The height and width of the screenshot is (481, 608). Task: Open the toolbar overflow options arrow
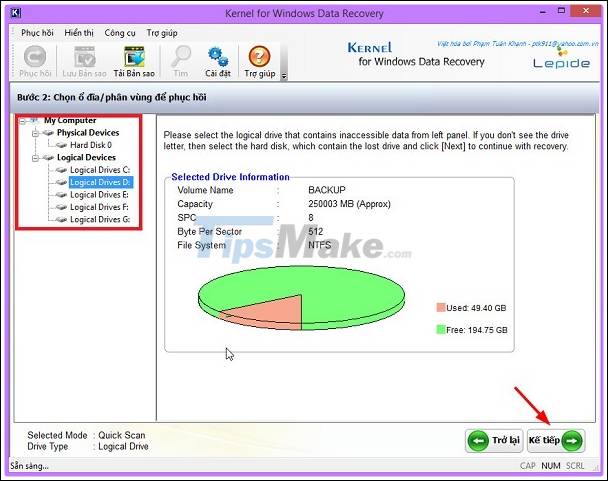pos(284,76)
